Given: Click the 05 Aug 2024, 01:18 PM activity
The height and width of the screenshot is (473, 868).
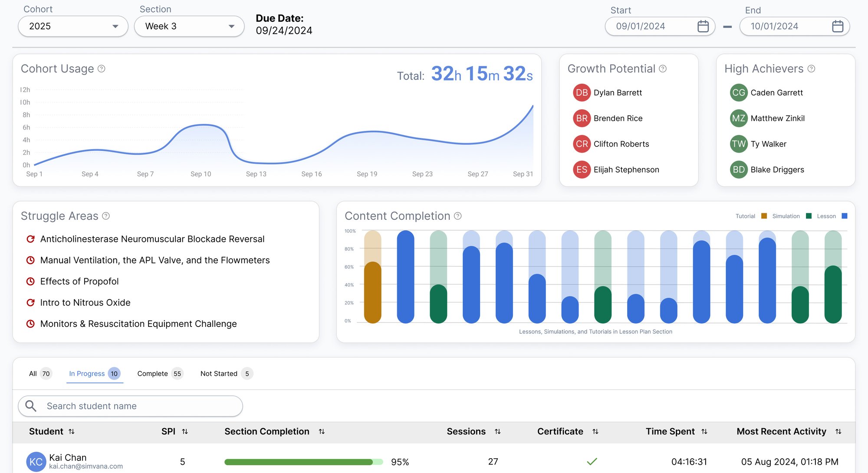Looking at the screenshot, I should [x=790, y=462].
